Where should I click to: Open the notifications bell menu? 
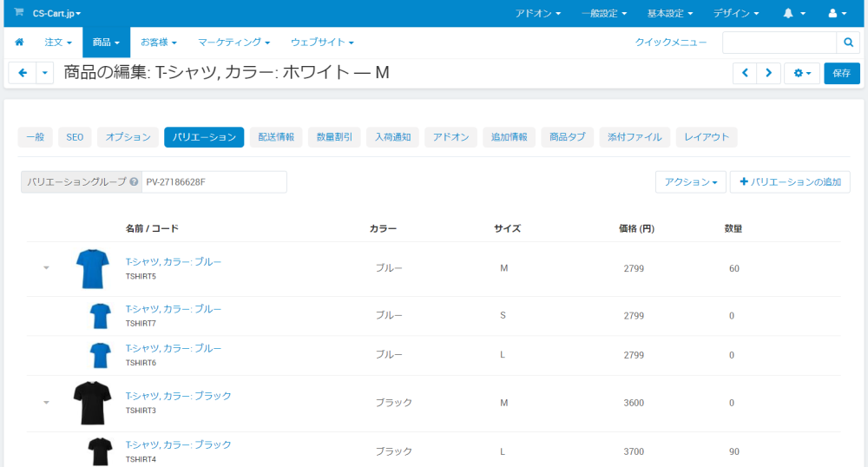[x=794, y=14]
